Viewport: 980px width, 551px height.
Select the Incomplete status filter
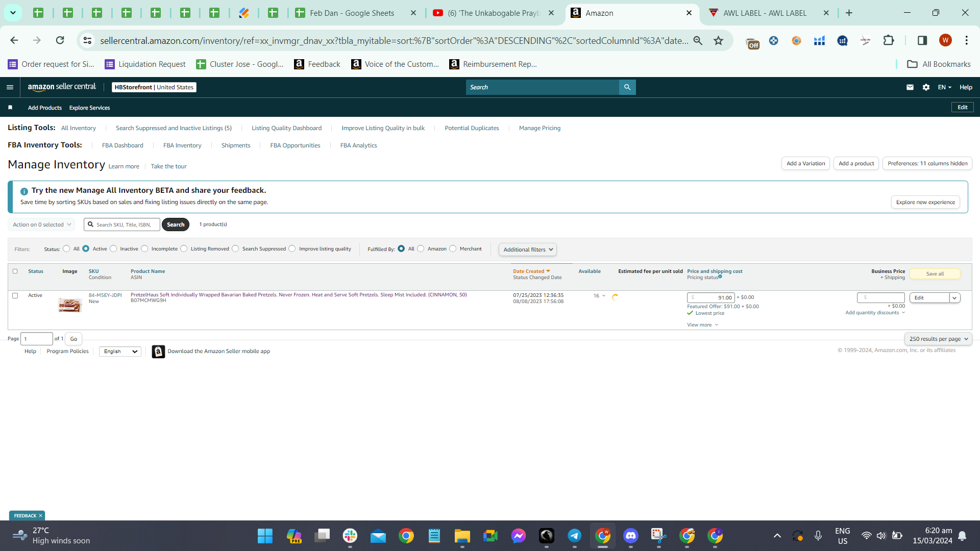point(144,249)
